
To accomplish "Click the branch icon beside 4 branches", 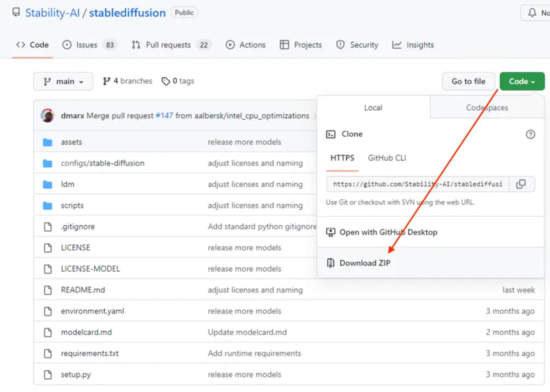I will tap(107, 81).
